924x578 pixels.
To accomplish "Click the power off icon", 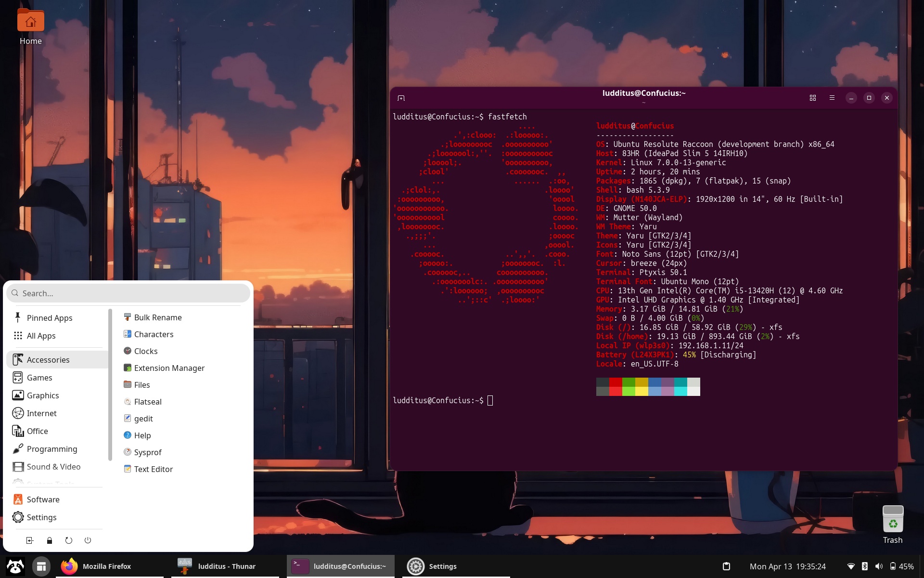I will (88, 540).
